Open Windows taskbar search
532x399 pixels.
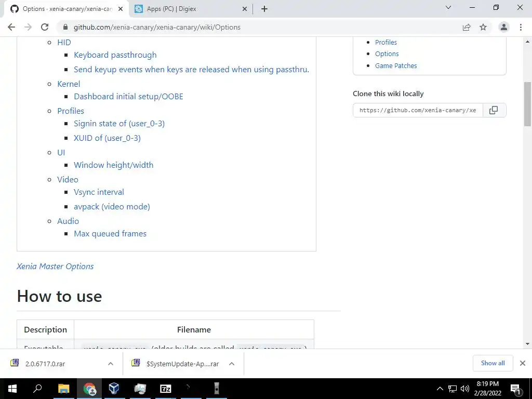click(37, 389)
